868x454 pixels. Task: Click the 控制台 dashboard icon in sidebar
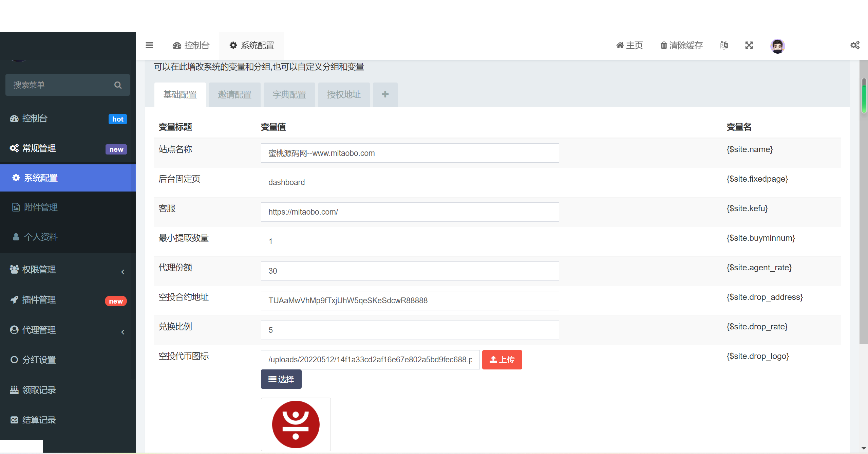pos(14,119)
